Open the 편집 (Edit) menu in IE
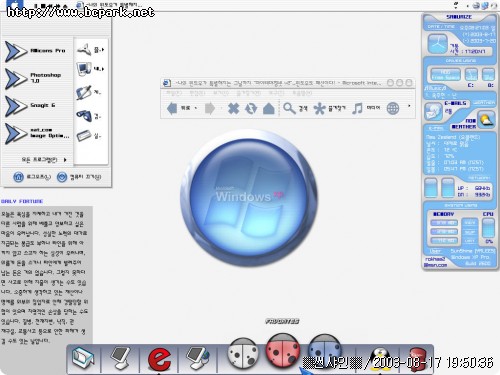Image resolution: width=500 pixels, height=375 pixels. 197,93
